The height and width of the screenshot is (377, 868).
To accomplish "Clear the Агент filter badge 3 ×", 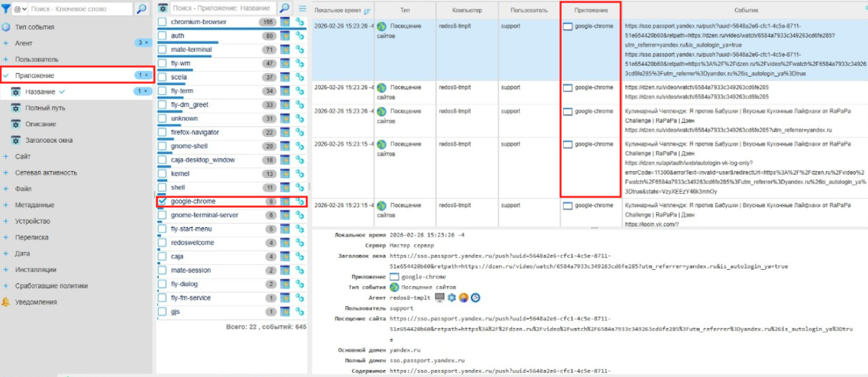I will [x=143, y=43].
